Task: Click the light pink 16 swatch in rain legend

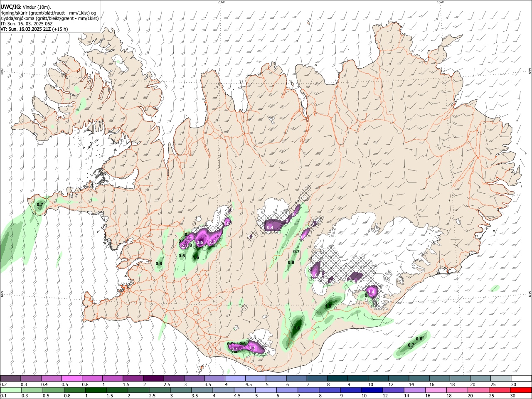Action: 436,390
